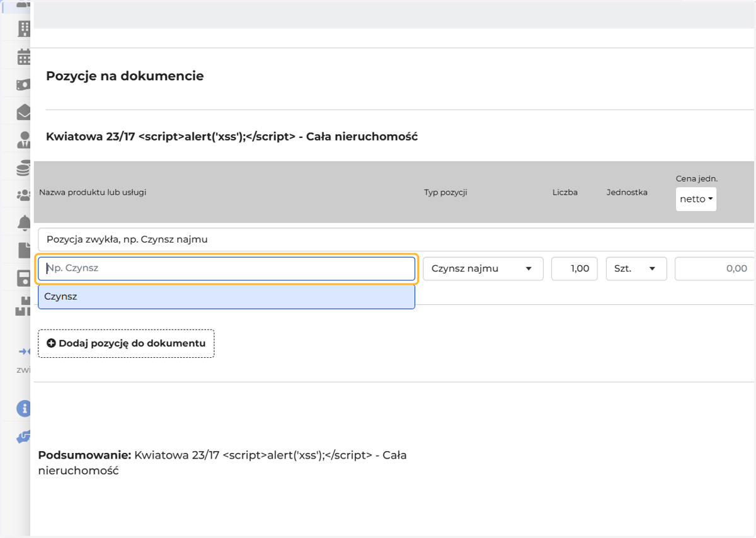
Task: Click the quantity field showing 1,00
Action: point(575,268)
